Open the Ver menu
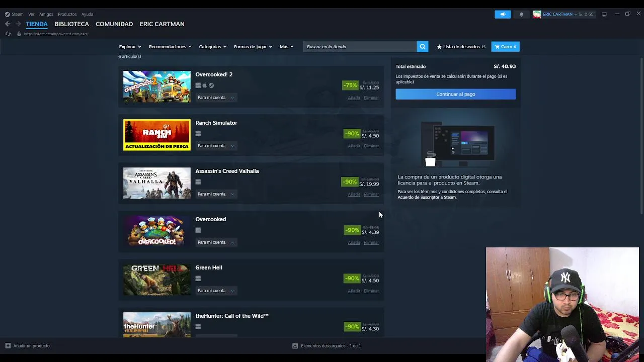Image resolution: width=644 pixels, height=362 pixels. 31,14
